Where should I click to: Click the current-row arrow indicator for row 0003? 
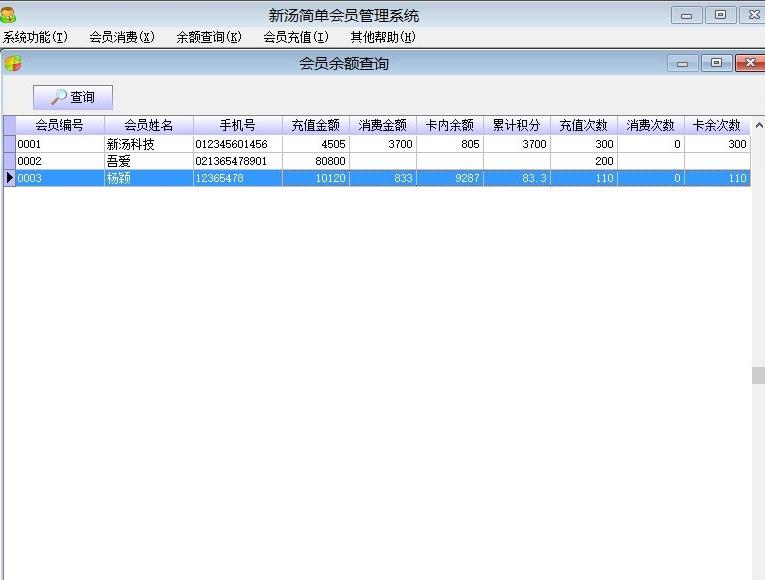tap(9, 178)
